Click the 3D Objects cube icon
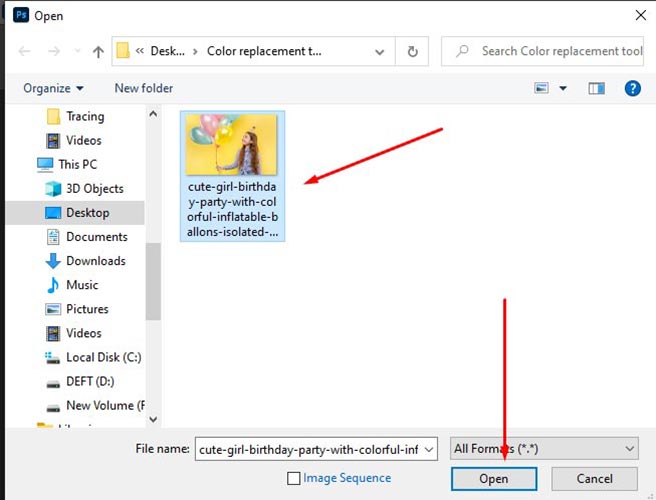Screen dimensions: 656x500 click(53, 189)
